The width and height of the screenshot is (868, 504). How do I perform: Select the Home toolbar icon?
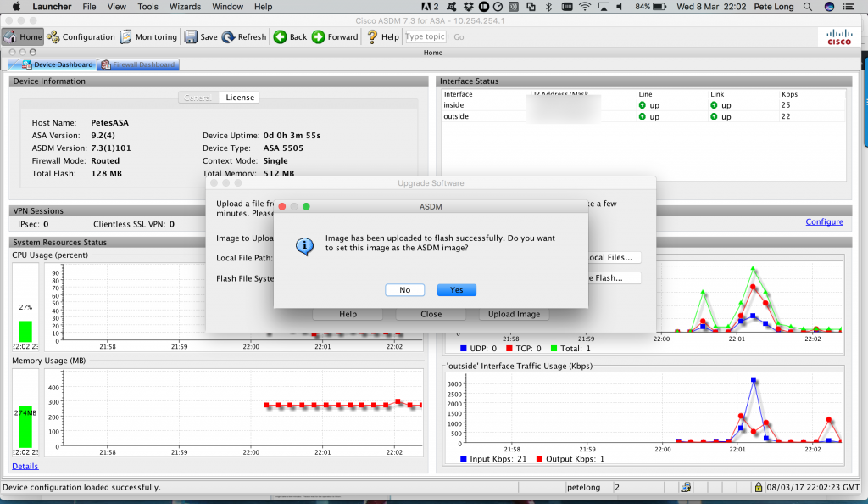coord(22,36)
